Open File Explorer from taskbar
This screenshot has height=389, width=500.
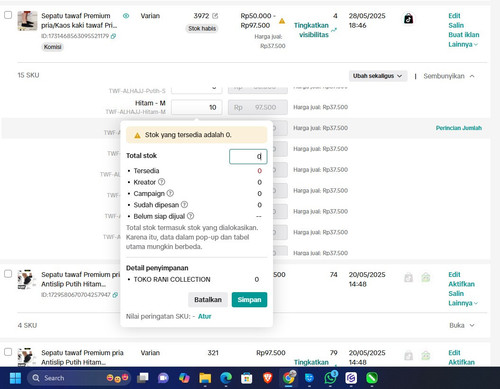click(205, 378)
